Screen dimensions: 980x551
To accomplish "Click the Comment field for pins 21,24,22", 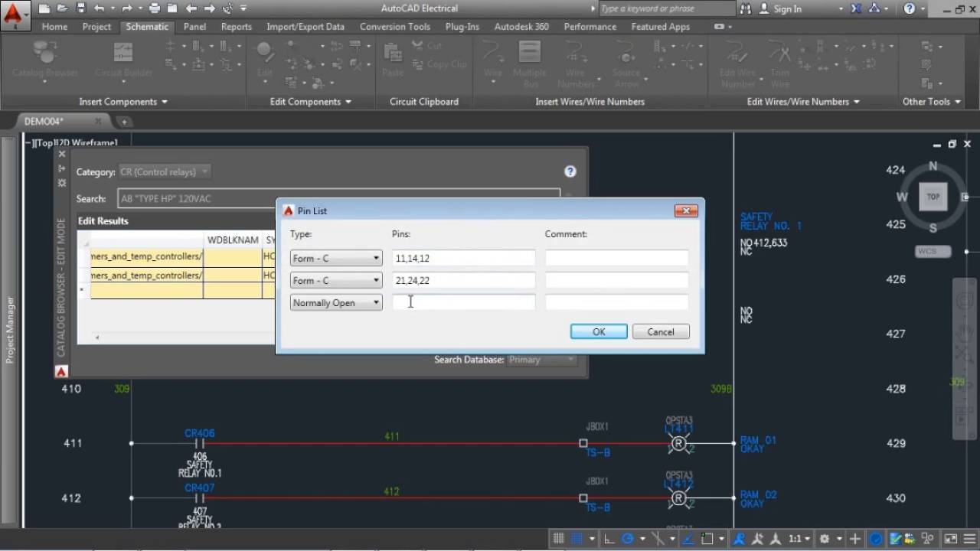I will [617, 281].
